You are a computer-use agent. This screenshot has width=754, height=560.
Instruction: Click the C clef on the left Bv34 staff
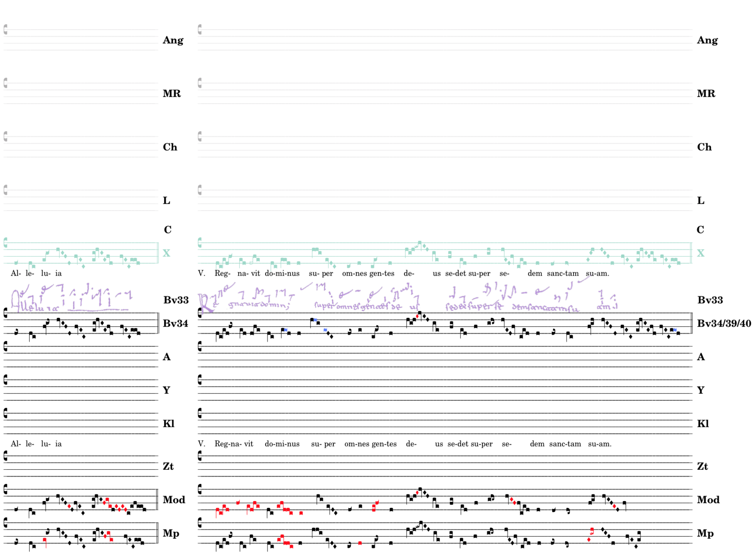click(6, 313)
